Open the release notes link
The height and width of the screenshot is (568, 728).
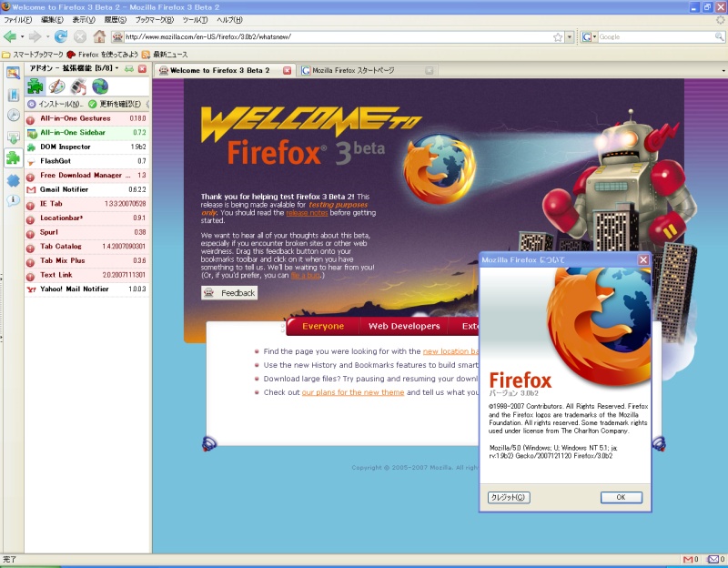307,213
